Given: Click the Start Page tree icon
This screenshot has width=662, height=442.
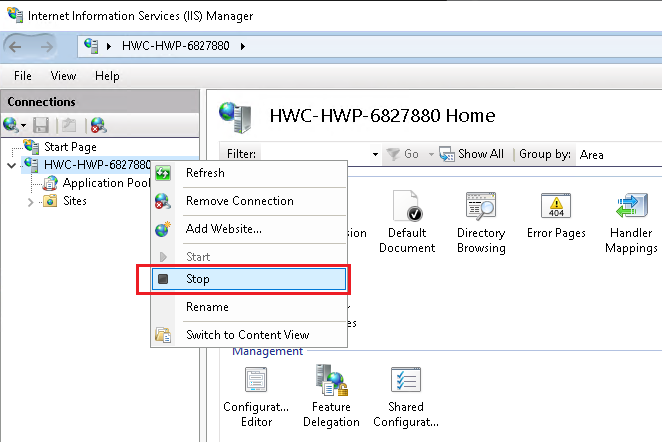Looking at the screenshot, I should pos(31,146).
